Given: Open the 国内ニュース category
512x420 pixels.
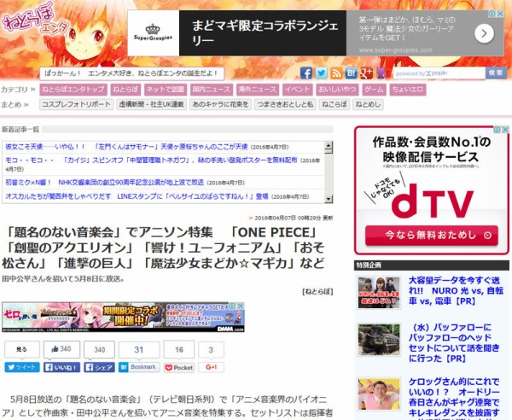Looking at the screenshot, I should coord(212,90).
